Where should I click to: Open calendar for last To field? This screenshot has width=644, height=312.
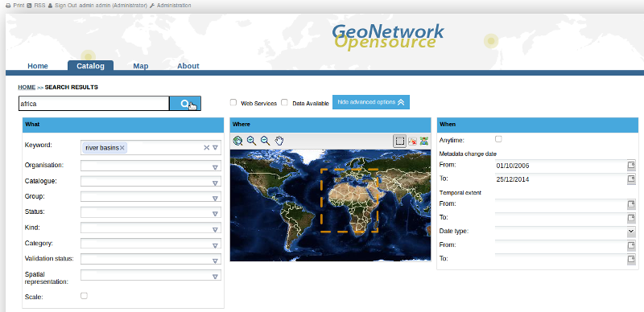point(631,260)
